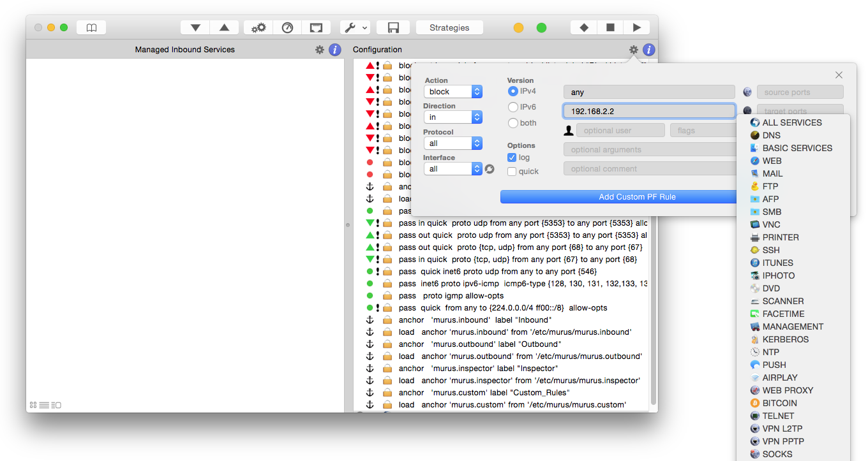
Task: Open the Action dropdown set to block
Action: (x=453, y=92)
